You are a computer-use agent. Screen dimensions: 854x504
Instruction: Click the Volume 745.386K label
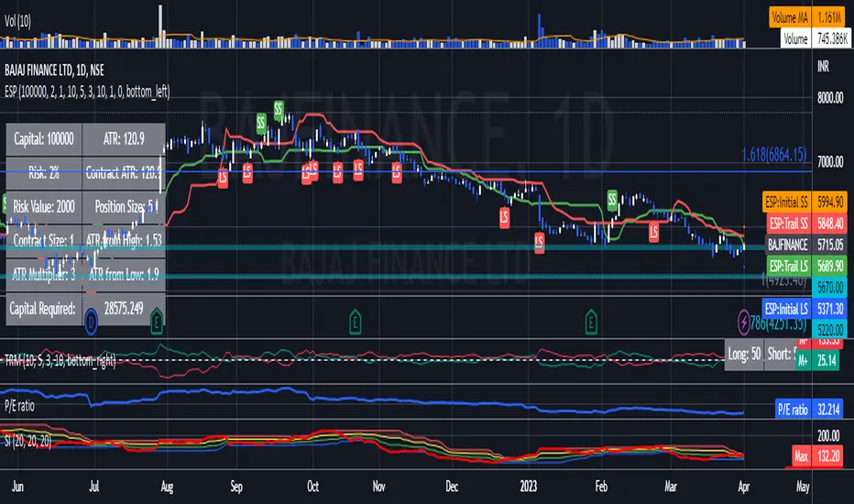click(815, 38)
